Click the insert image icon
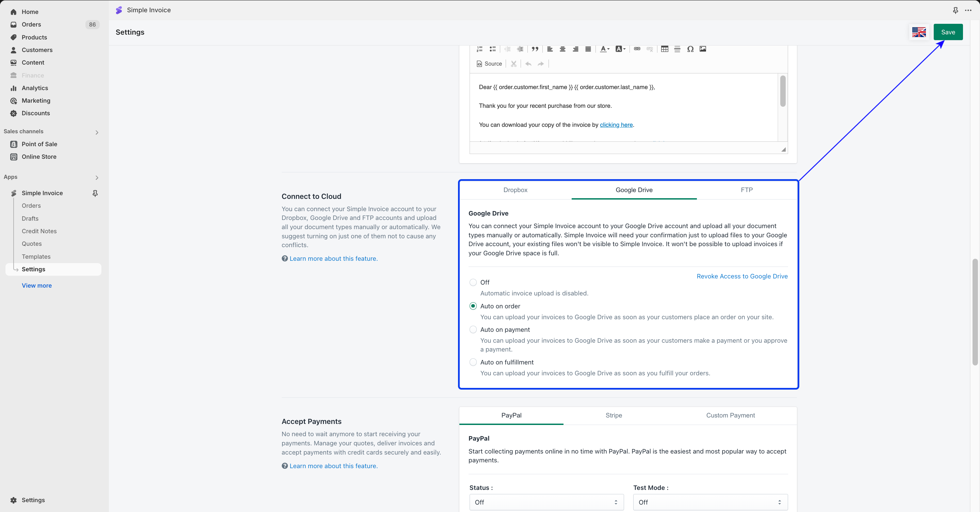Viewport: 980px width, 512px height. pyautogui.click(x=703, y=49)
